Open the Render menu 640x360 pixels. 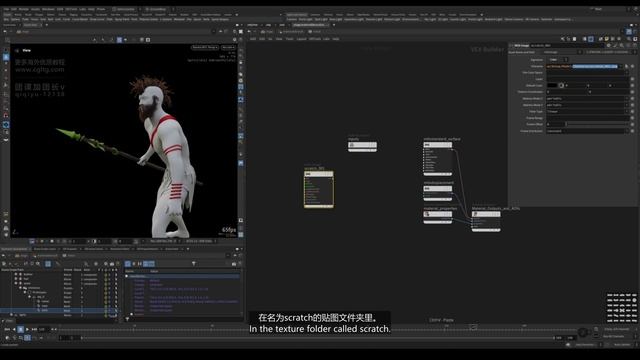pyautogui.click(x=24, y=9)
